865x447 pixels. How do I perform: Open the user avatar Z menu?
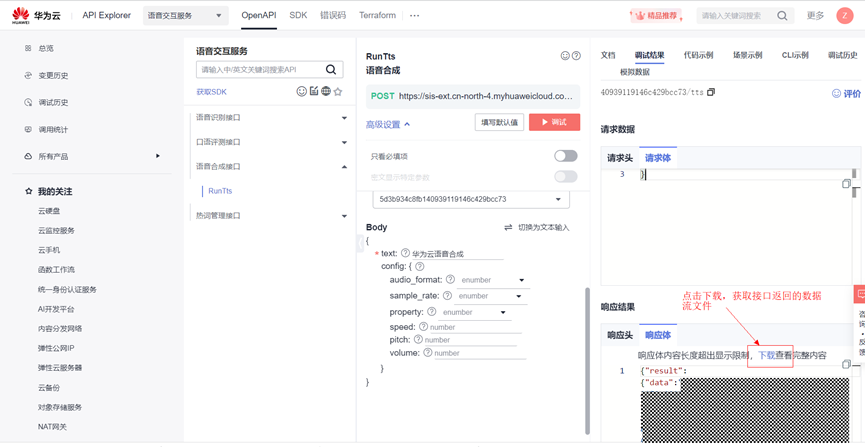(x=845, y=15)
